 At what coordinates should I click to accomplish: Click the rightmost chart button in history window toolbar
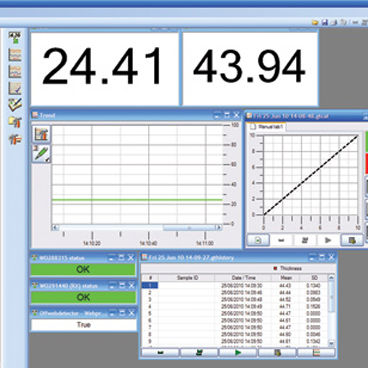pos(316,352)
